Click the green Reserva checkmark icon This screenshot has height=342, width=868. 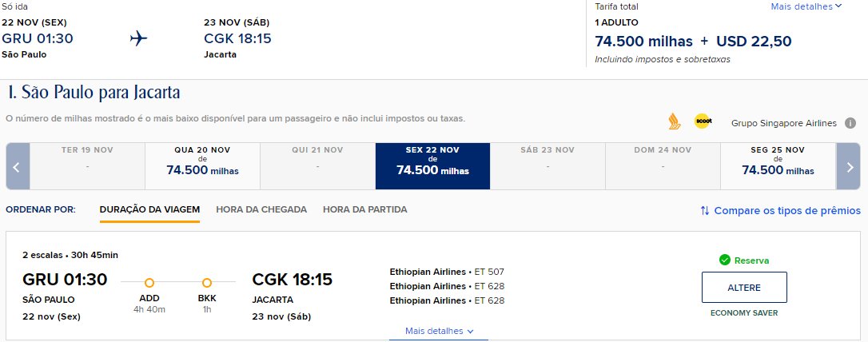pos(725,260)
